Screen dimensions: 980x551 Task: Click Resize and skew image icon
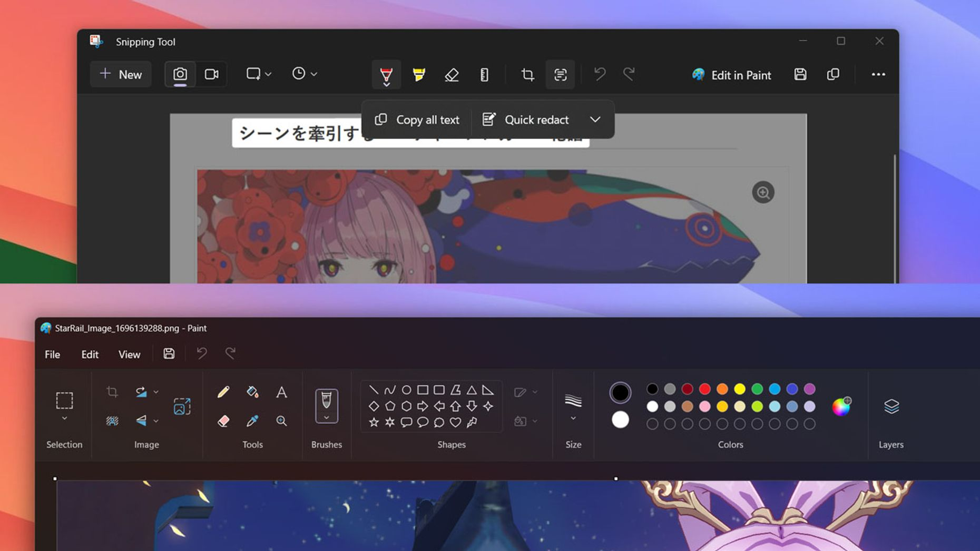point(182,406)
